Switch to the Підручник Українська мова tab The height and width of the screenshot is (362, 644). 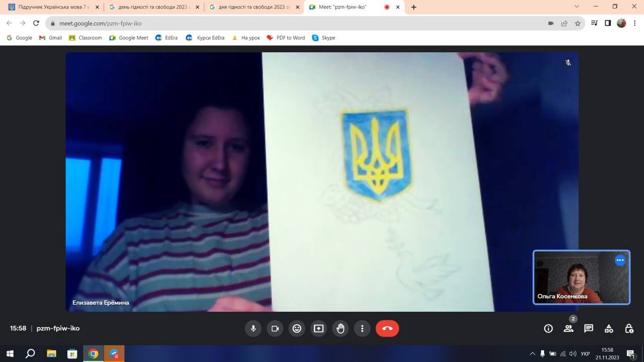(50, 7)
